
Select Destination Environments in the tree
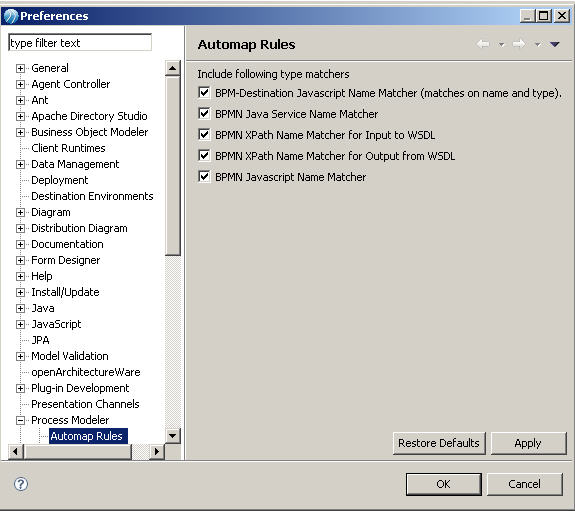(x=92, y=196)
